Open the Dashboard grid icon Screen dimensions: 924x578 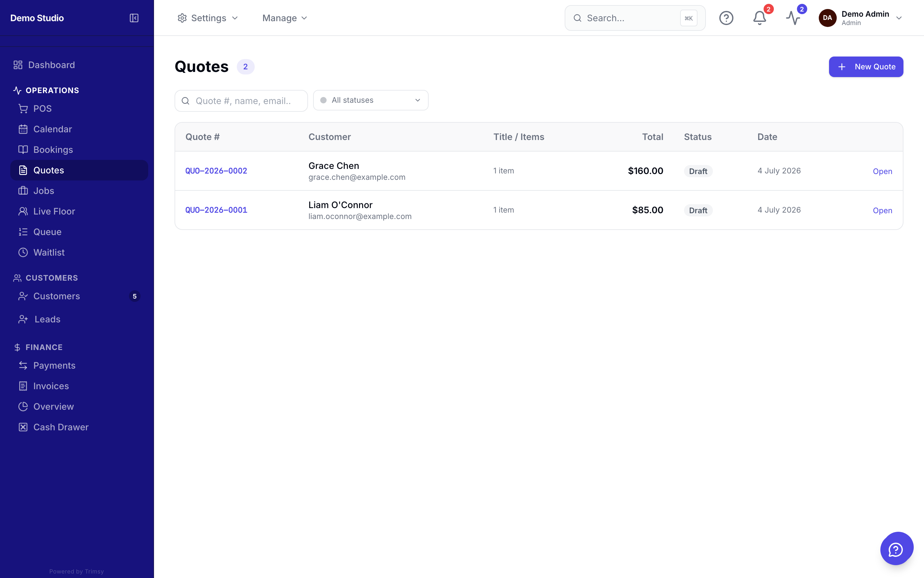click(18, 65)
